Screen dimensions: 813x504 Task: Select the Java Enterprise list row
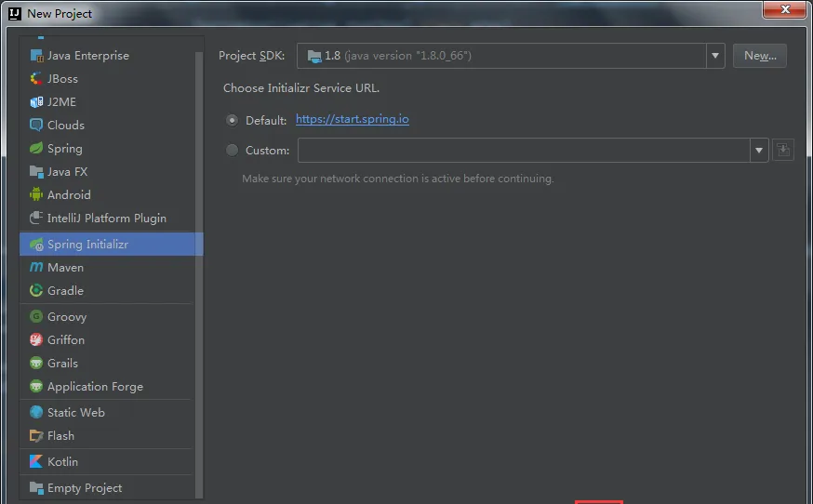coord(107,56)
